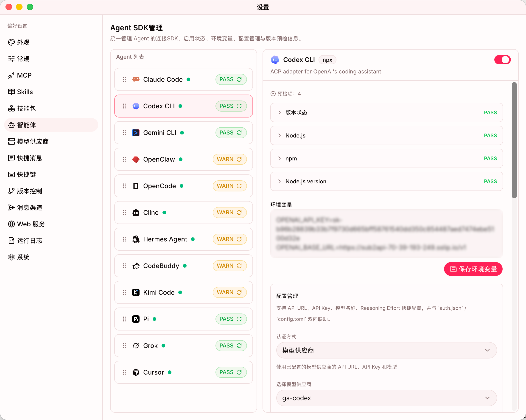Screen dimensions: 526x420
Task: Click the Claude Code agent icon
Action: pyautogui.click(x=136, y=79)
